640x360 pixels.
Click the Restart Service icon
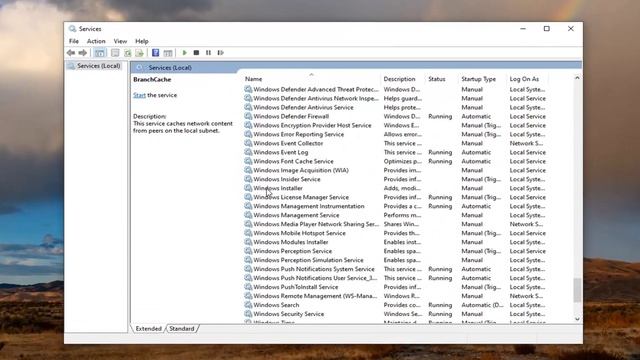click(220, 53)
